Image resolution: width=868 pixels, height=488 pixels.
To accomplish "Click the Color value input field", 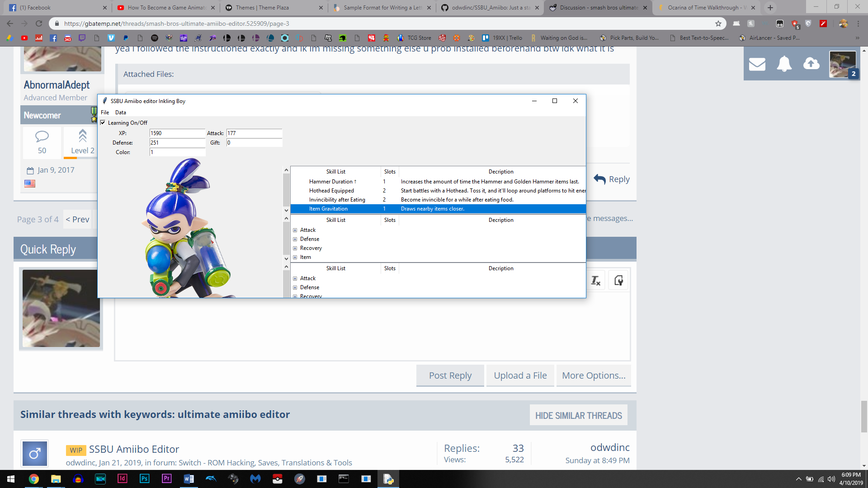I will (x=177, y=152).
